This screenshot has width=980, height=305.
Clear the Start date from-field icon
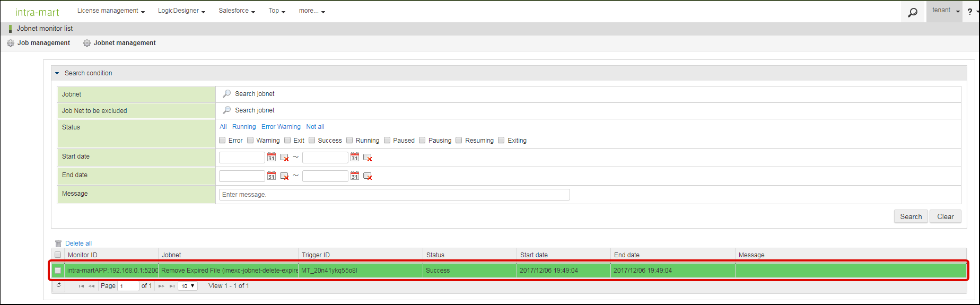click(284, 158)
